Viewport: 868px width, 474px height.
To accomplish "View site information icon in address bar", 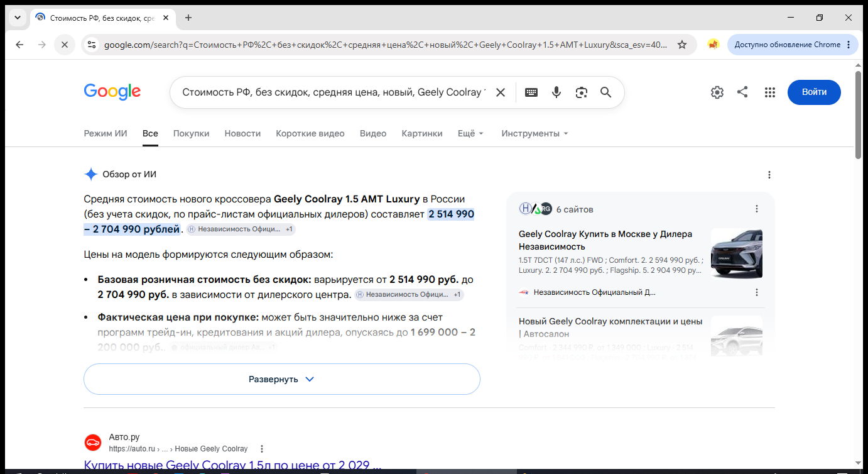I will [x=92, y=45].
